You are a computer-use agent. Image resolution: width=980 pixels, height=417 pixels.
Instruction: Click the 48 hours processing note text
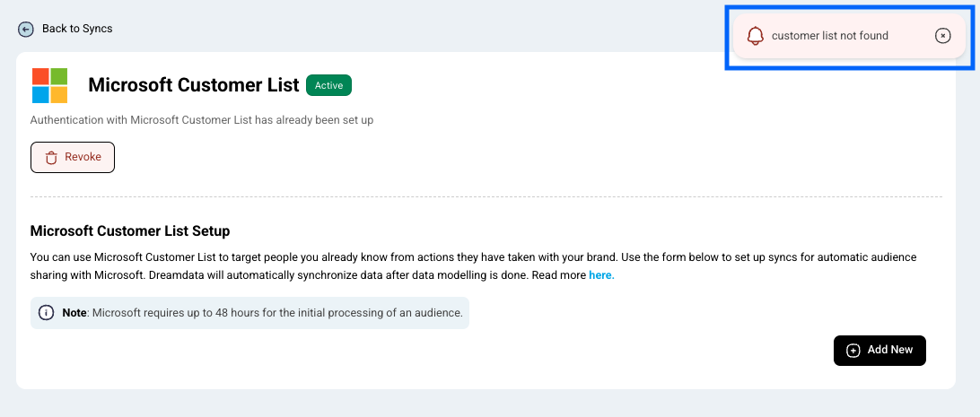pyautogui.click(x=277, y=313)
